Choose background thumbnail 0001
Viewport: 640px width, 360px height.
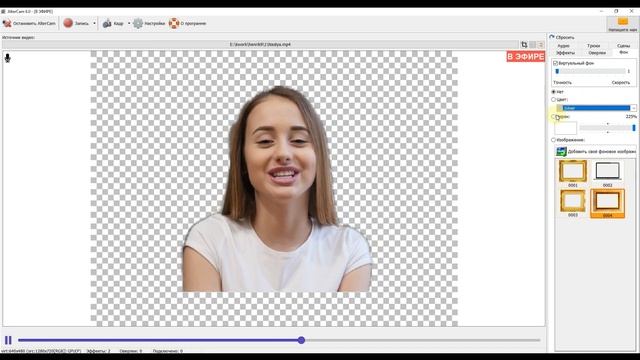coord(573,173)
